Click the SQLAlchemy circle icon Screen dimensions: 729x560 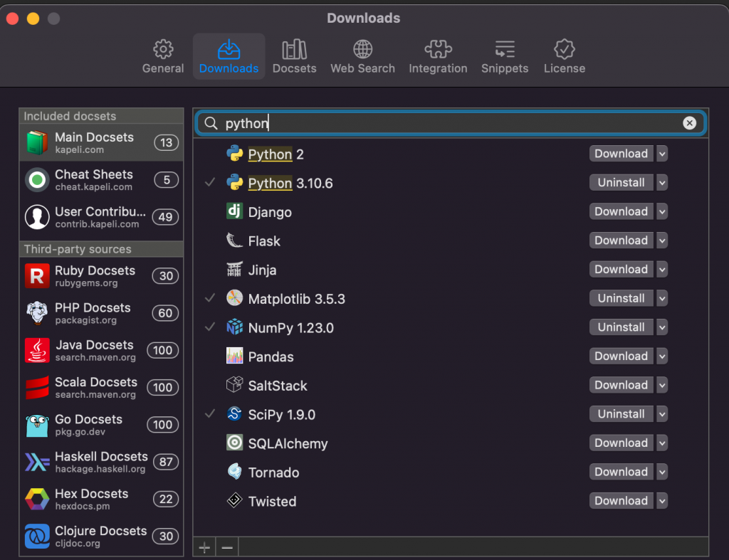[234, 443]
